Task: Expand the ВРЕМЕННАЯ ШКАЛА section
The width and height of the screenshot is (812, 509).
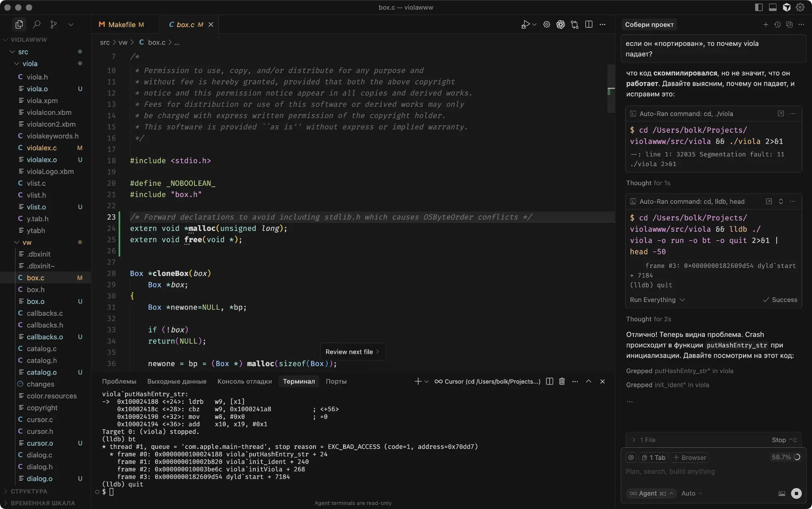Action: pyautogui.click(x=43, y=503)
